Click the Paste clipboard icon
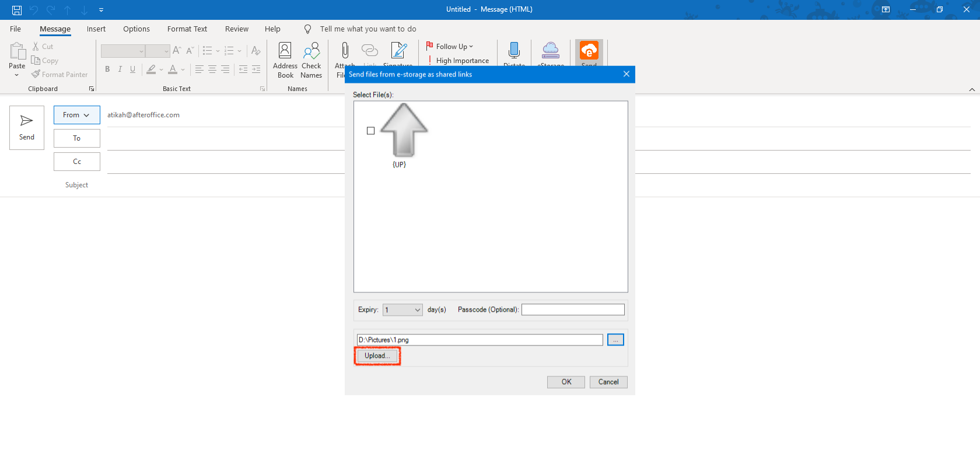 pyautogui.click(x=17, y=53)
